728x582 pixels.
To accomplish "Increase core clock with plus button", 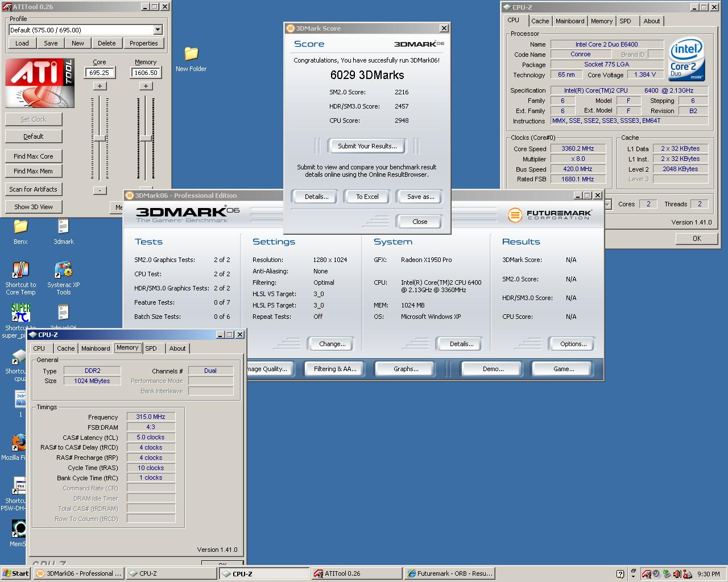I will pyautogui.click(x=100, y=86).
